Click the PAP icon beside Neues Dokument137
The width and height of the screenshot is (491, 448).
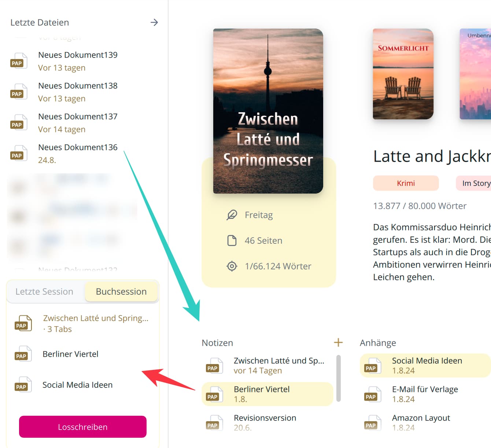(18, 123)
